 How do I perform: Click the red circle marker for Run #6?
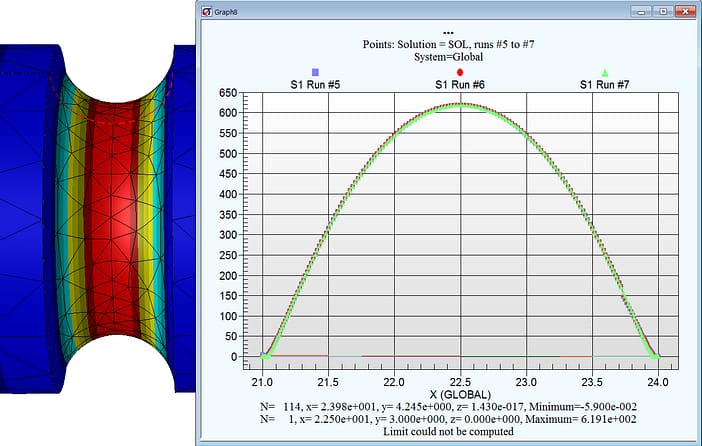pyautogui.click(x=460, y=73)
